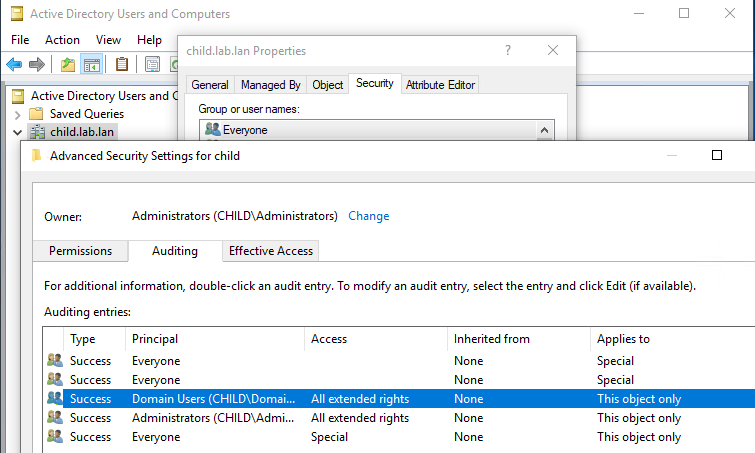Viewport: 755px width, 453px height.
Task: Select the Domain Users (CHILD\Domai... audit entry
Action: (x=399, y=399)
